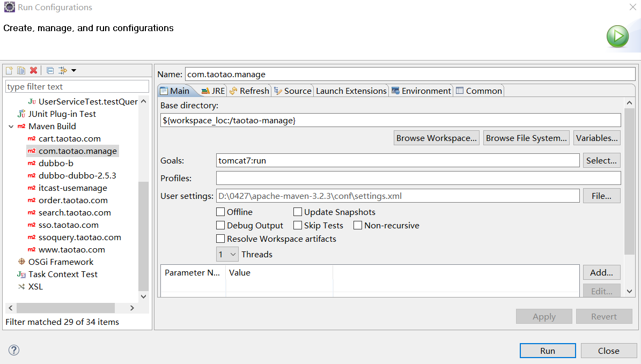The width and height of the screenshot is (641, 364).
Task: Switch to the JRE tab
Action: tap(213, 91)
